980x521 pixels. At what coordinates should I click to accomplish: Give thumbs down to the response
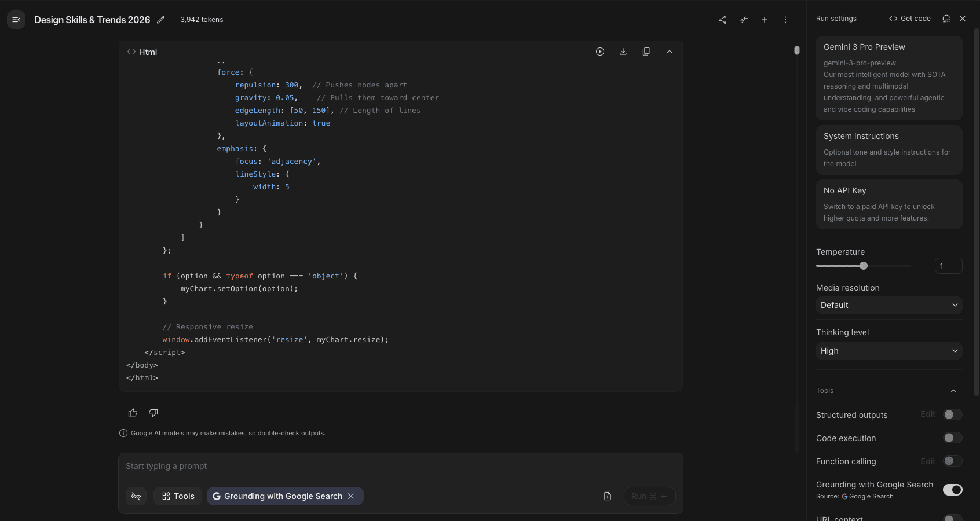click(153, 413)
